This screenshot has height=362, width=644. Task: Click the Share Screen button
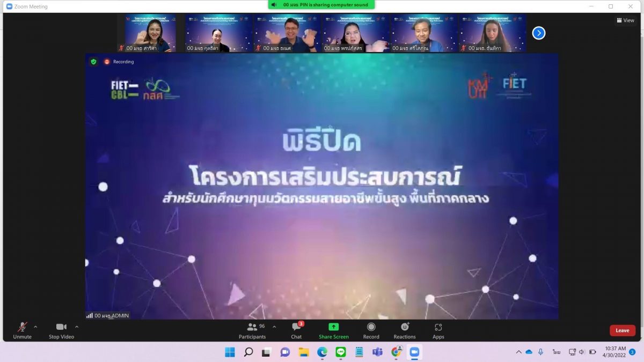(333, 330)
